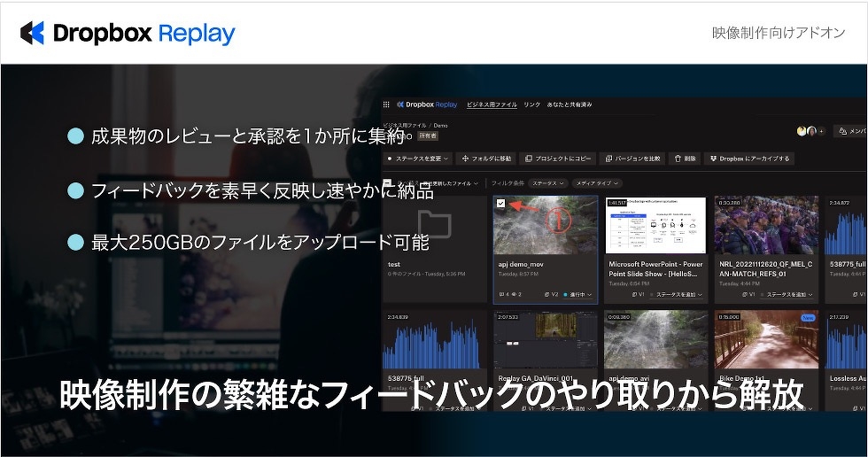Viewport: 868px width, 457px height.
Task: Click the プロジェクトにコピー button
Action: click(x=558, y=159)
